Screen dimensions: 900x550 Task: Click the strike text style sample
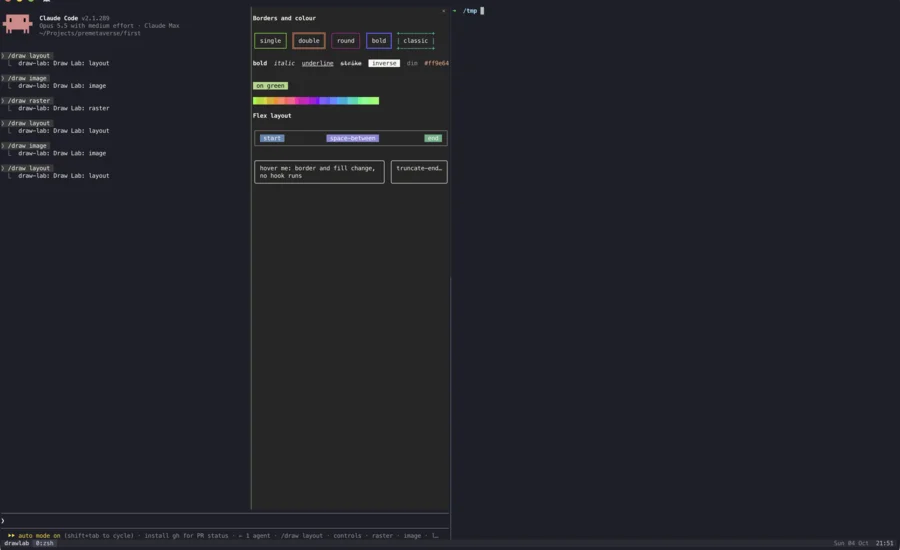[x=351, y=63]
